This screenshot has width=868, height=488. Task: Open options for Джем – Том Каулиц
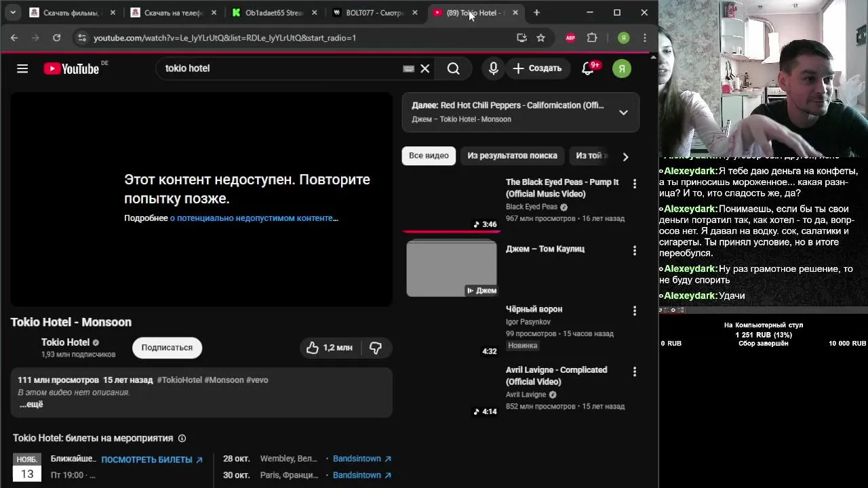tap(635, 251)
